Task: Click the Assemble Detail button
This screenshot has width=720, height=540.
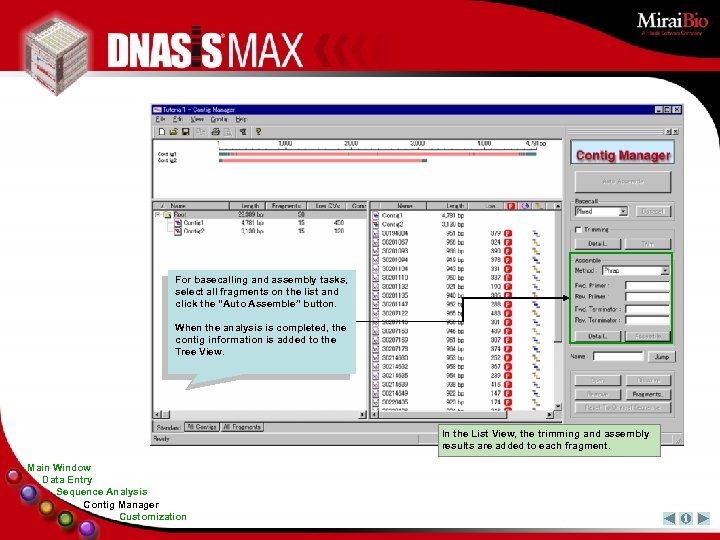Action: (x=597, y=337)
